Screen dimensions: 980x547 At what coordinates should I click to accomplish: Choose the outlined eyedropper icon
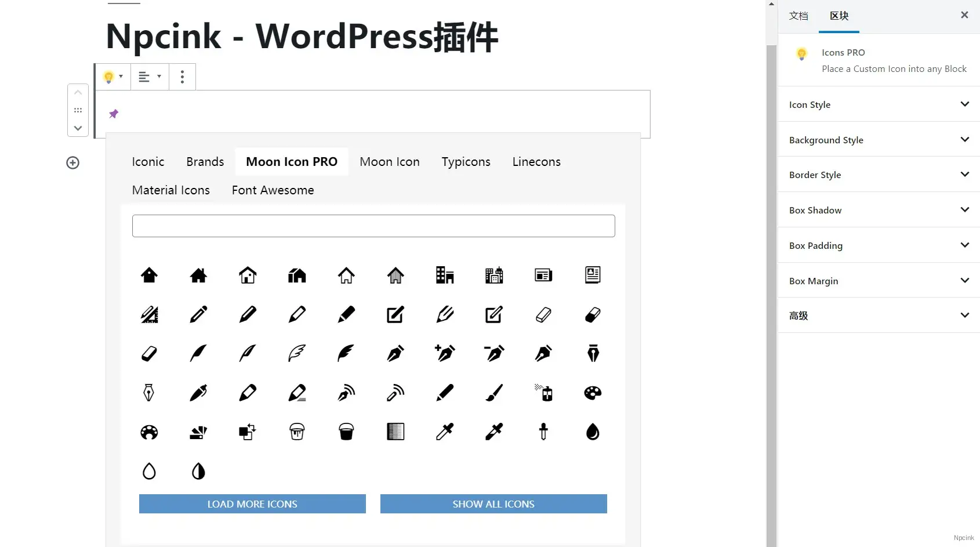pyautogui.click(x=445, y=432)
